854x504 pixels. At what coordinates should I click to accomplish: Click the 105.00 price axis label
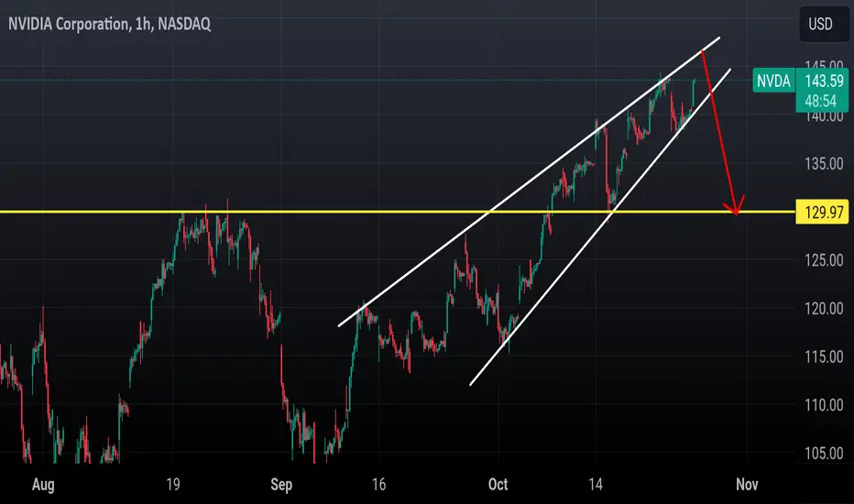click(824, 454)
